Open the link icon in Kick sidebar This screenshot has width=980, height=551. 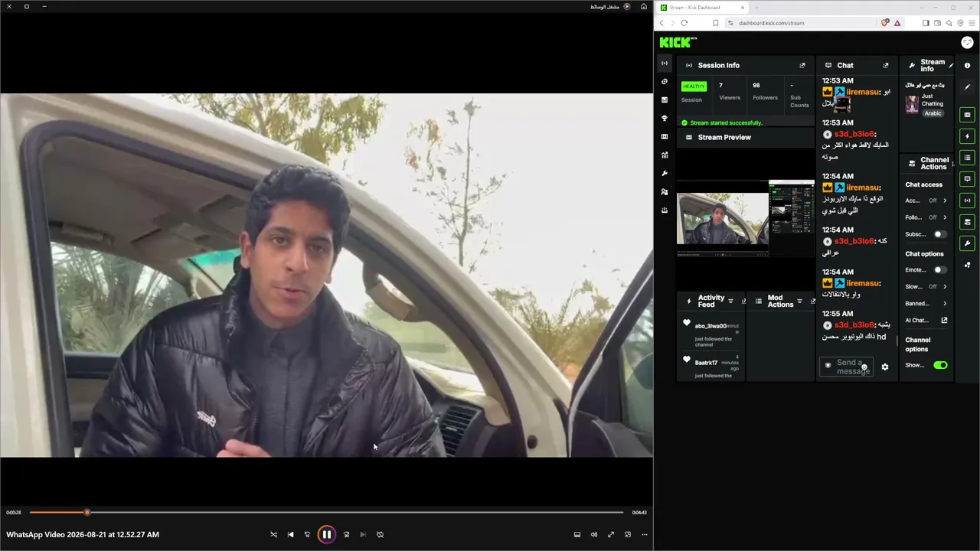665,81
